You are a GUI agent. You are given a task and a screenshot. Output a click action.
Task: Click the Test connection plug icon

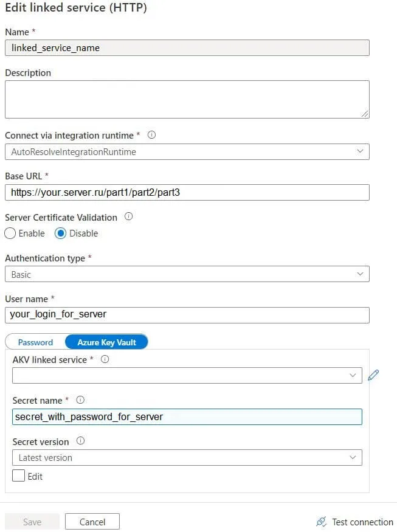click(322, 522)
